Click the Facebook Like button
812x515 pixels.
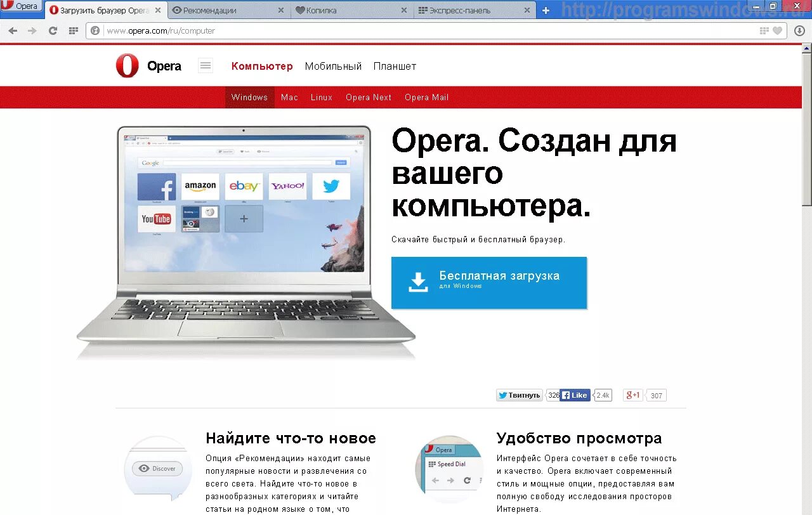click(x=575, y=395)
